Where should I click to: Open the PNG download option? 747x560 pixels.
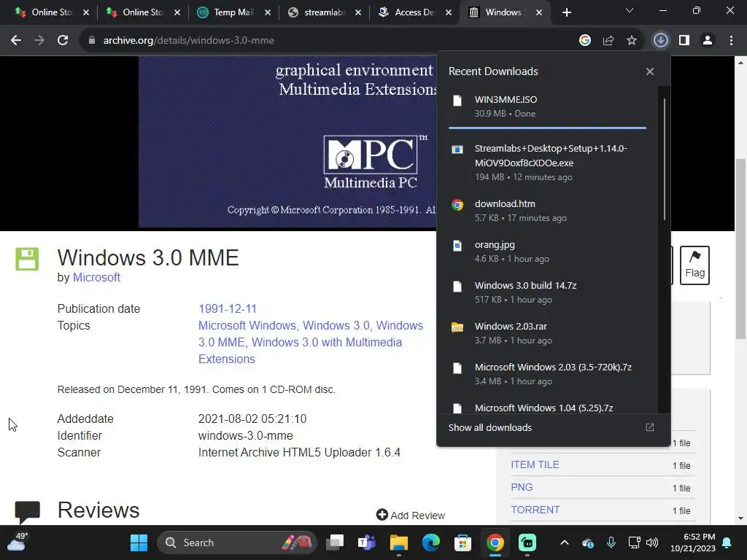pos(522,487)
